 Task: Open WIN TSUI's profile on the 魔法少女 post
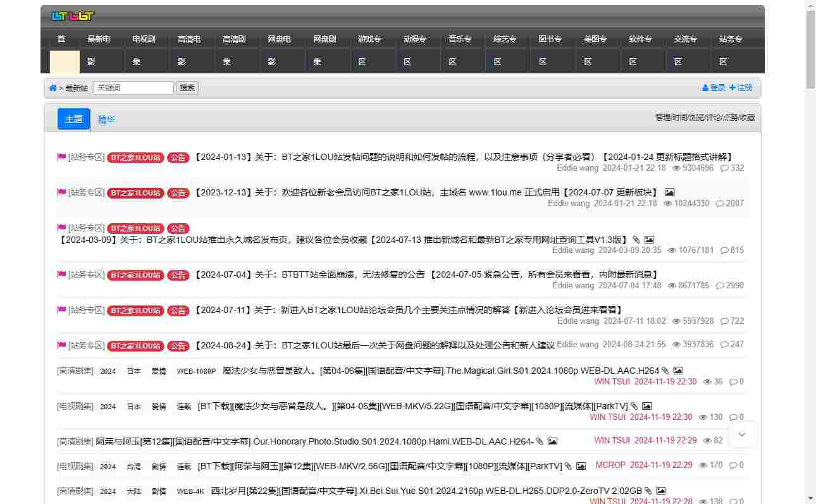point(612,381)
